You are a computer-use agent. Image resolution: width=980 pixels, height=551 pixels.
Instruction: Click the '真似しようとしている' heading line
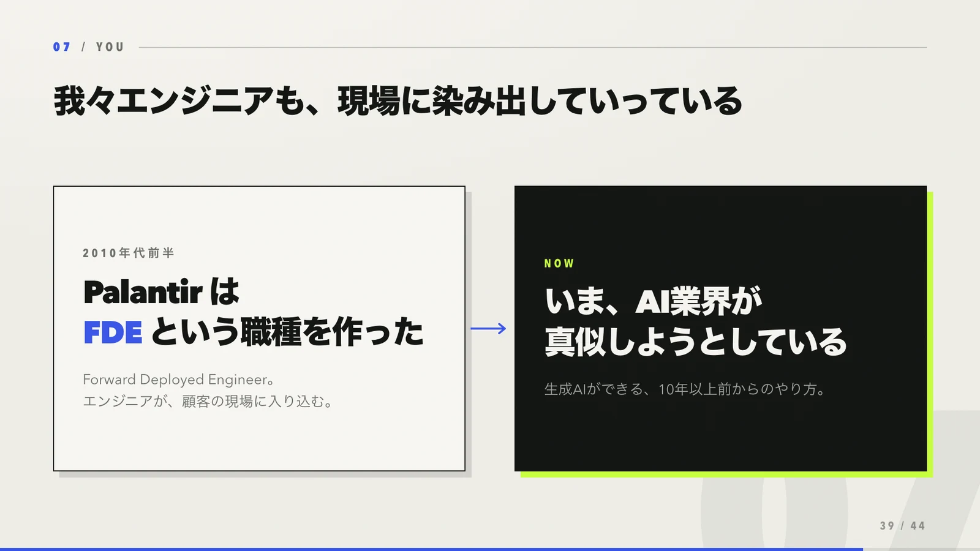coord(696,342)
